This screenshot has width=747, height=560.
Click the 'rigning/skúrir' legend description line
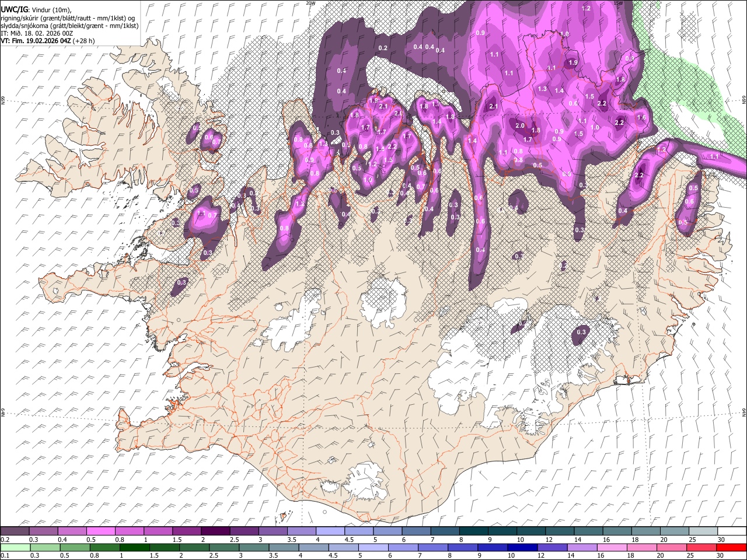(x=68, y=18)
